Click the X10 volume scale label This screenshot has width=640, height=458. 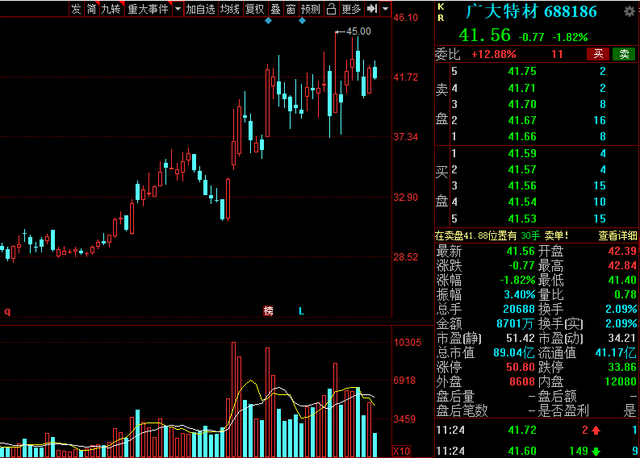coord(402,451)
